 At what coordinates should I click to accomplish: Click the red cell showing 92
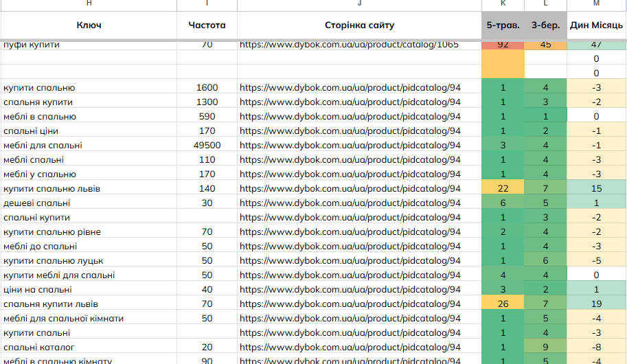[503, 45]
